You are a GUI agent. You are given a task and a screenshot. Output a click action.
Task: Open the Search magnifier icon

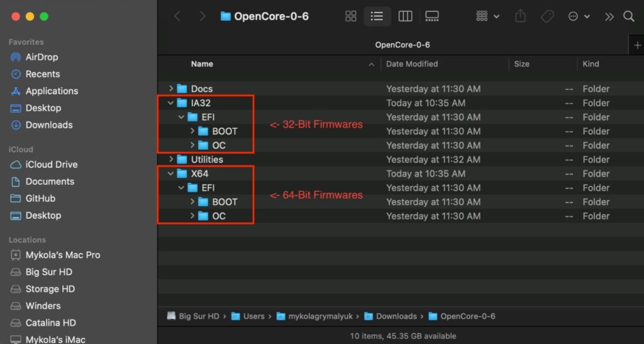pyautogui.click(x=628, y=16)
